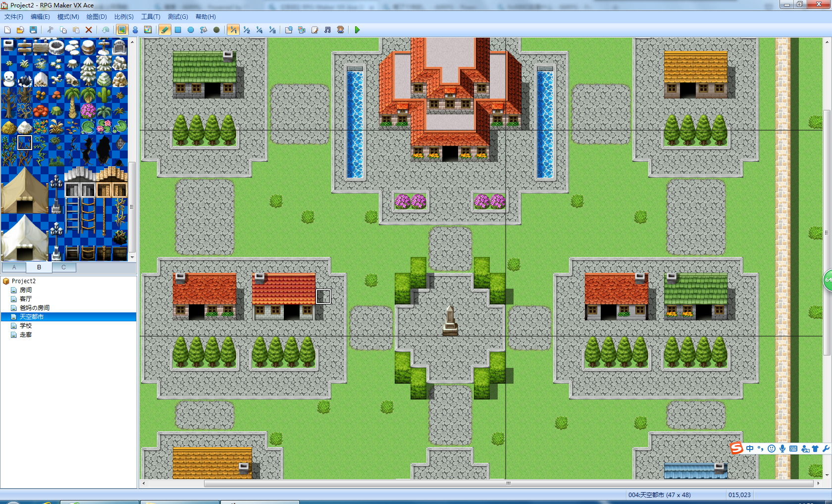The image size is (832, 504).
Task: Click the Undo arrow icon
Action: click(x=105, y=30)
